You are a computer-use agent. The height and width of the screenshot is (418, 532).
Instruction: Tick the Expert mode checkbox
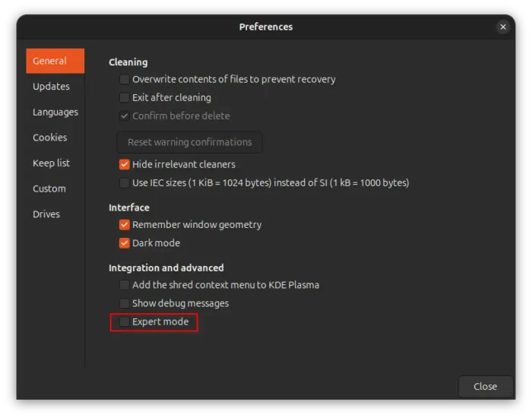point(125,322)
